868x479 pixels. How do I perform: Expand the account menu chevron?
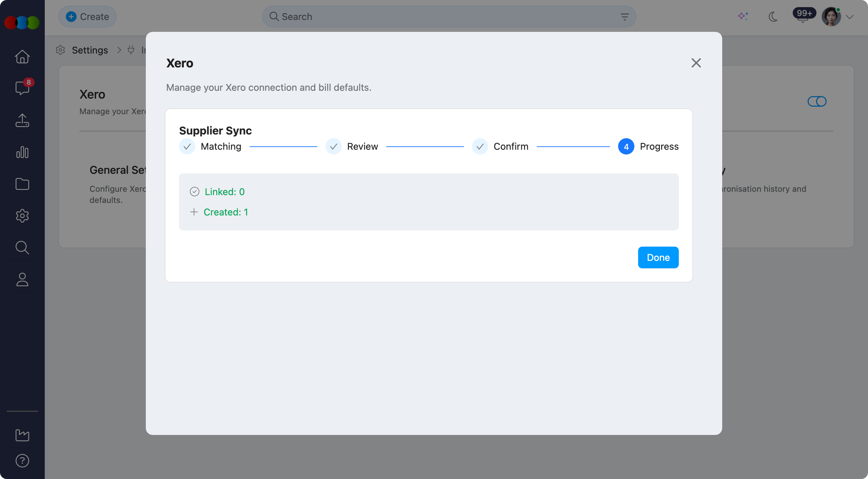tap(850, 17)
